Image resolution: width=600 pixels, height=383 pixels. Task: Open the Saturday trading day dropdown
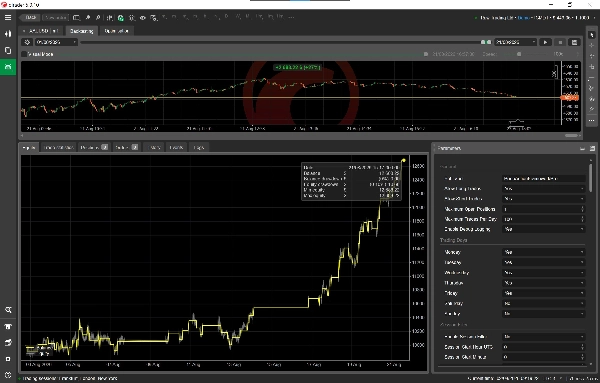click(x=543, y=303)
